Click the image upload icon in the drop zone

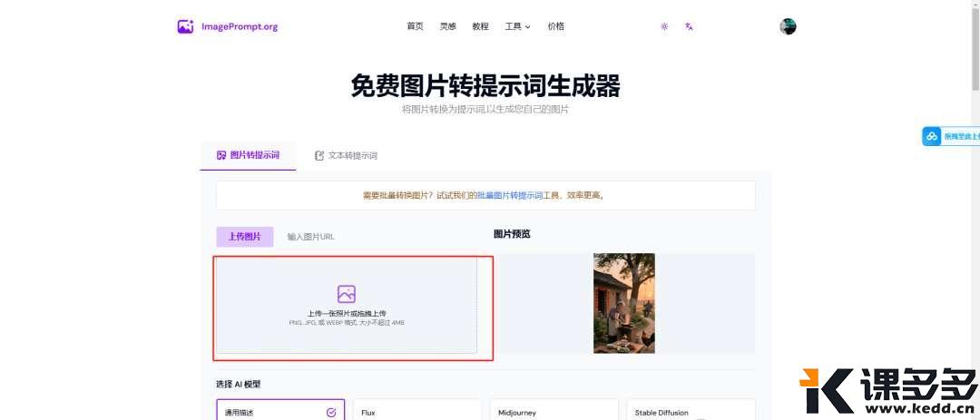(347, 294)
